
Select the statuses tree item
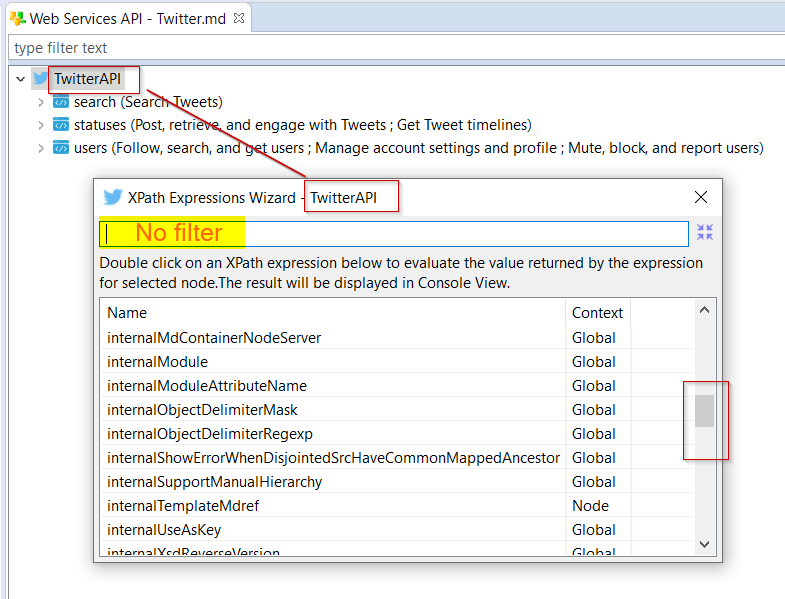tap(303, 125)
